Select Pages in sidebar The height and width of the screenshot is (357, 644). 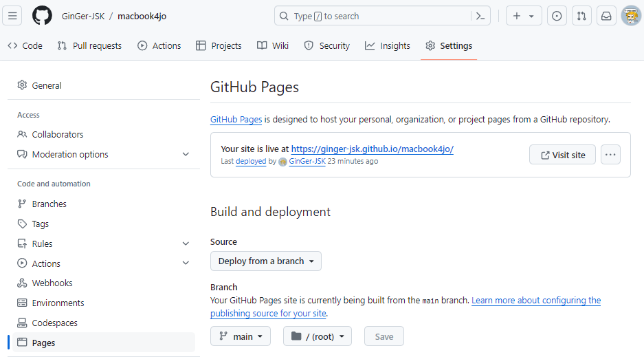104,343
